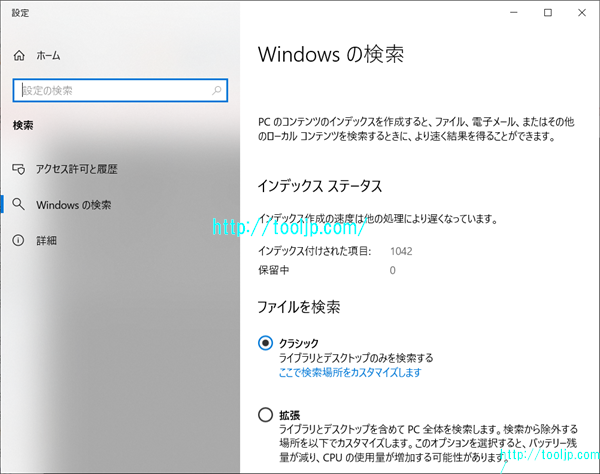
Task: Select the クラシック radio button
Action: [266, 343]
